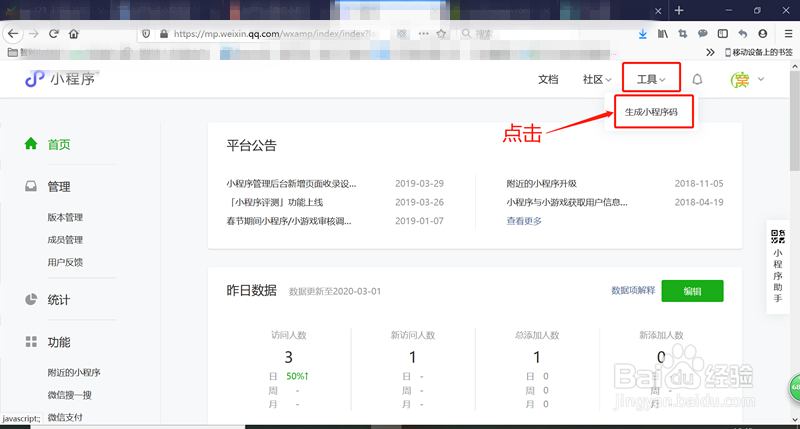
Task: Open the browser home page icon
Action: pos(74,34)
